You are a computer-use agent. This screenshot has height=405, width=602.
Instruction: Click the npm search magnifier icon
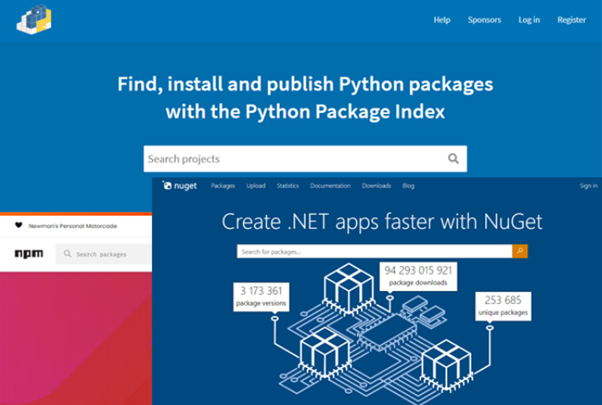pyautogui.click(x=68, y=255)
